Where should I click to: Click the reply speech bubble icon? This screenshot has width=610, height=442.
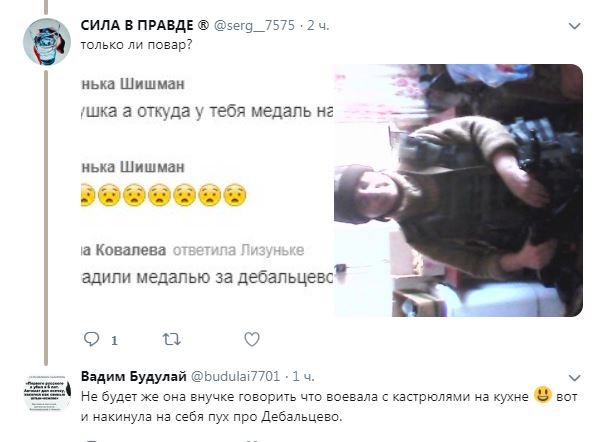(92, 339)
